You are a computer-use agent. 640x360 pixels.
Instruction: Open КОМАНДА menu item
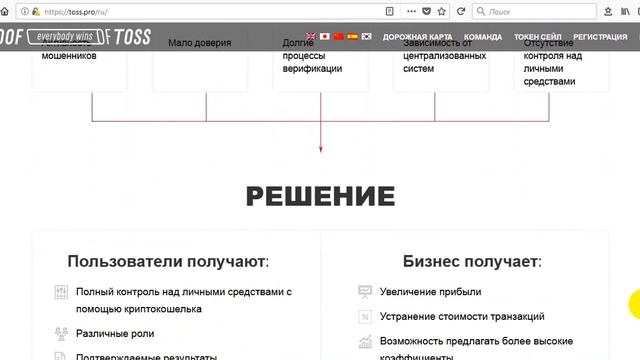pyautogui.click(x=483, y=37)
